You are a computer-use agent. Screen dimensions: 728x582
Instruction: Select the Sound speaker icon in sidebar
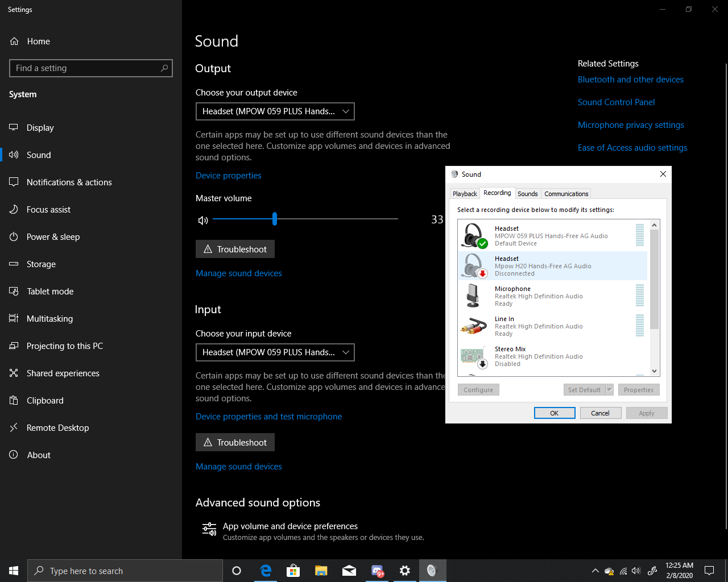[14, 155]
